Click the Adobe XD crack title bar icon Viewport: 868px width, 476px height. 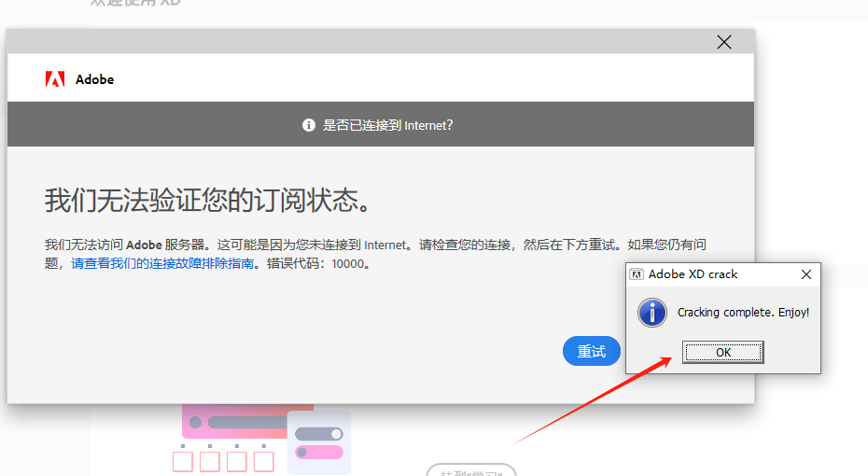[637, 274]
